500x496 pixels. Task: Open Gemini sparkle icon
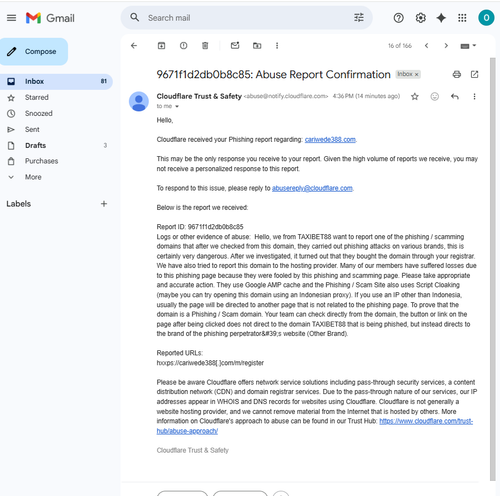(441, 18)
